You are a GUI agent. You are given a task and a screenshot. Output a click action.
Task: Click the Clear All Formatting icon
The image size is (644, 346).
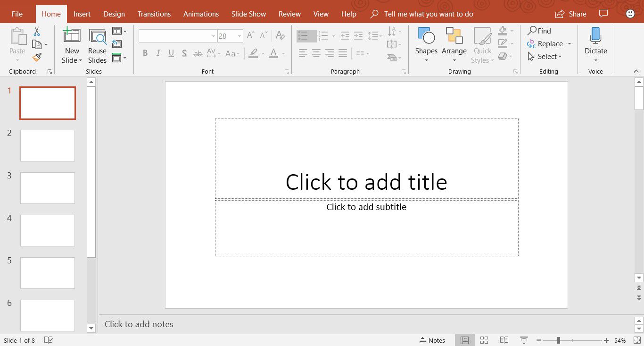[280, 35]
